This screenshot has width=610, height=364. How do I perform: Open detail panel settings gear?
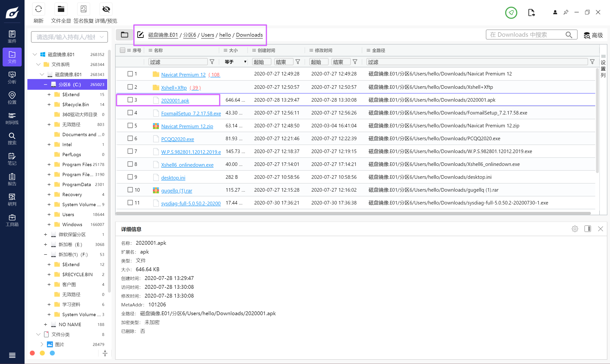pyautogui.click(x=575, y=229)
